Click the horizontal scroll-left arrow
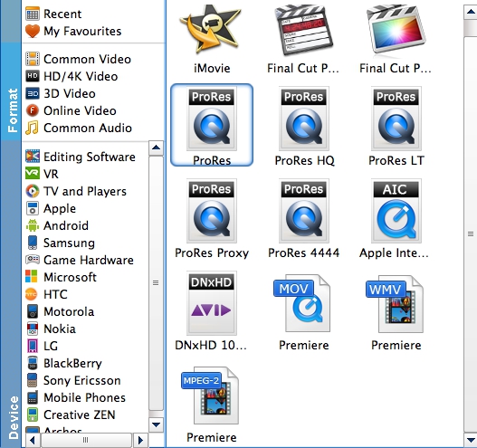This screenshot has width=477, height=448. [x=33, y=440]
